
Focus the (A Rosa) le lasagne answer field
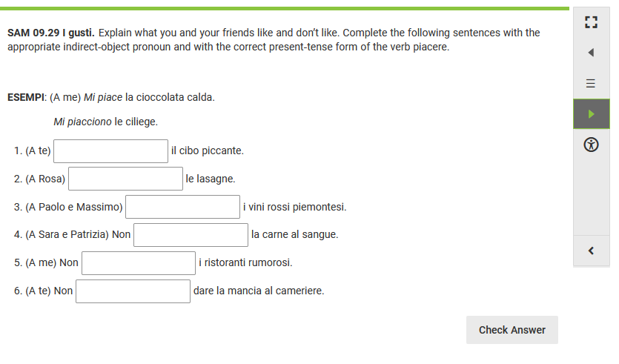(x=126, y=179)
